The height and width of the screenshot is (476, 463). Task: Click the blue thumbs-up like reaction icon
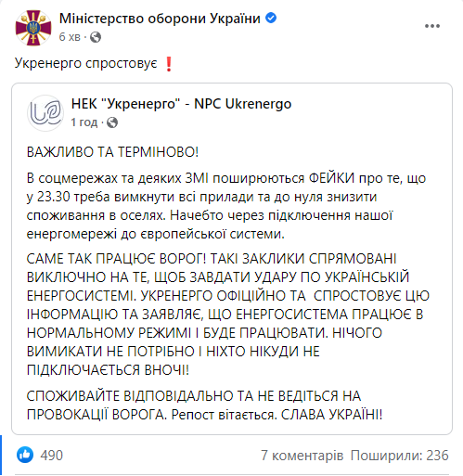25,455
